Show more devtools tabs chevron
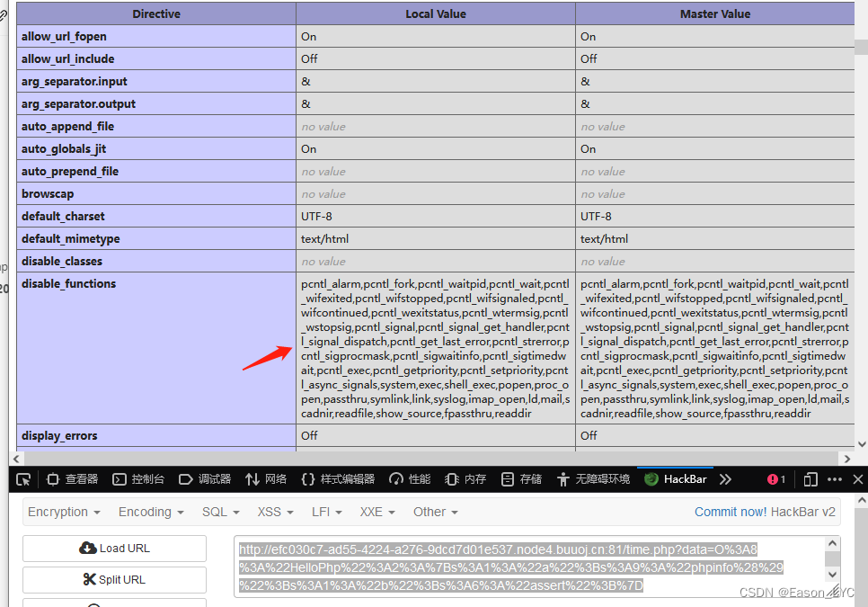868x607 pixels. (x=725, y=479)
